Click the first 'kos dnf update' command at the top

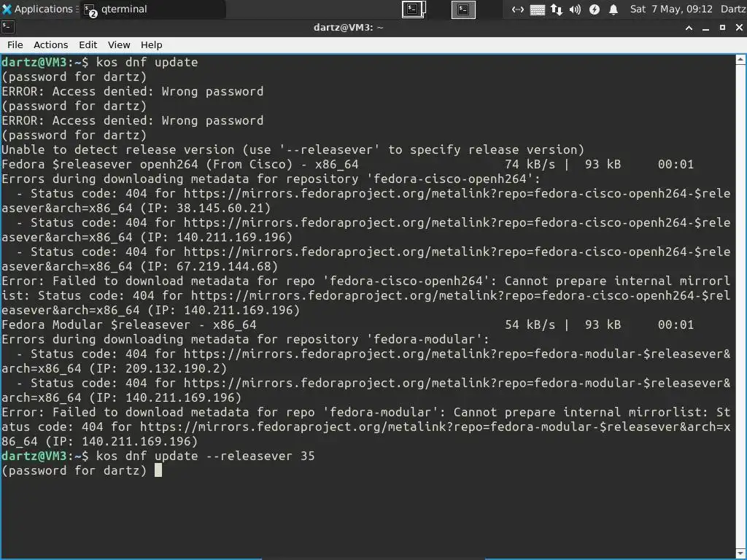pyautogui.click(x=147, y=63)
